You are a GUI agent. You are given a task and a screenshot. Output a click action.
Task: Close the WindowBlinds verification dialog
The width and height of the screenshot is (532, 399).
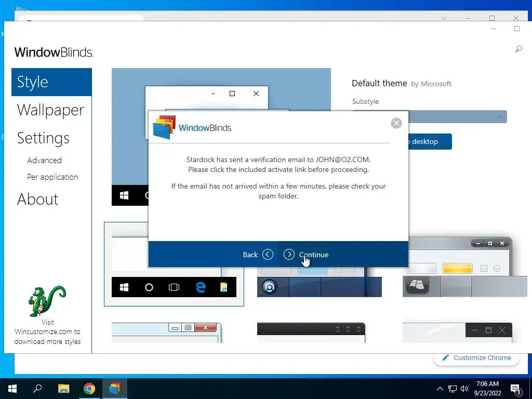[396, 123]
